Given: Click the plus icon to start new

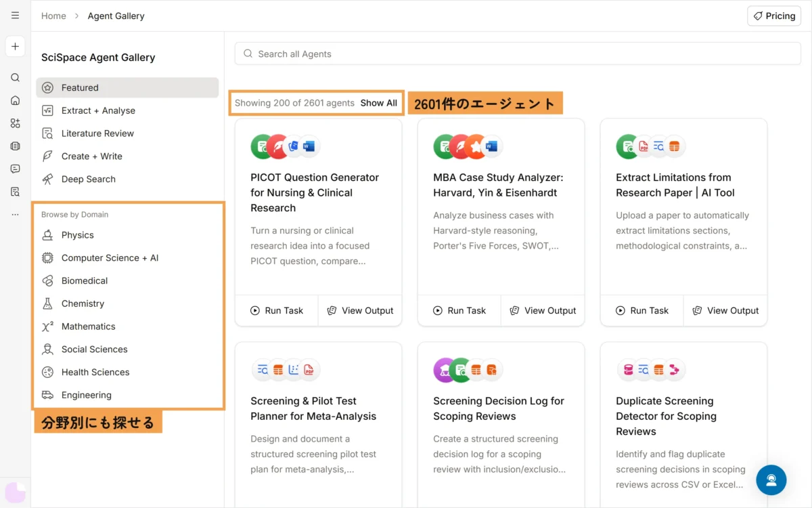Looking at the screenshot, I should [x=15, y=47].
